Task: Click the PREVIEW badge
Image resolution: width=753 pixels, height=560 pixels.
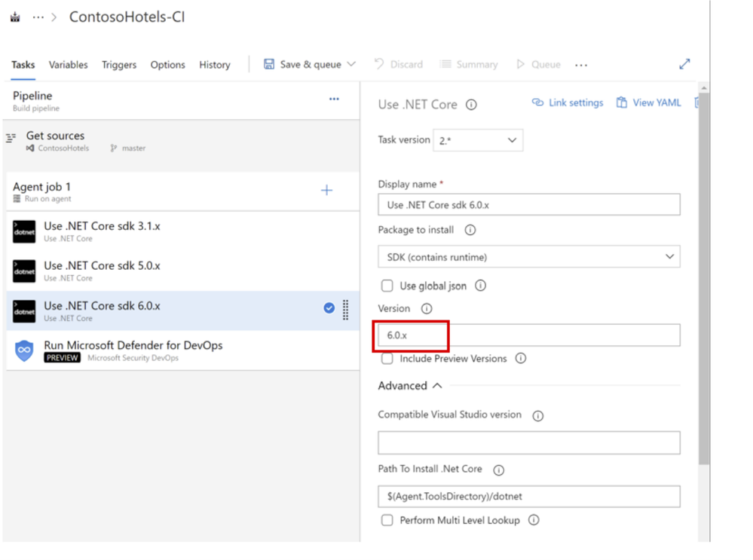Action: tap(62, 358)
